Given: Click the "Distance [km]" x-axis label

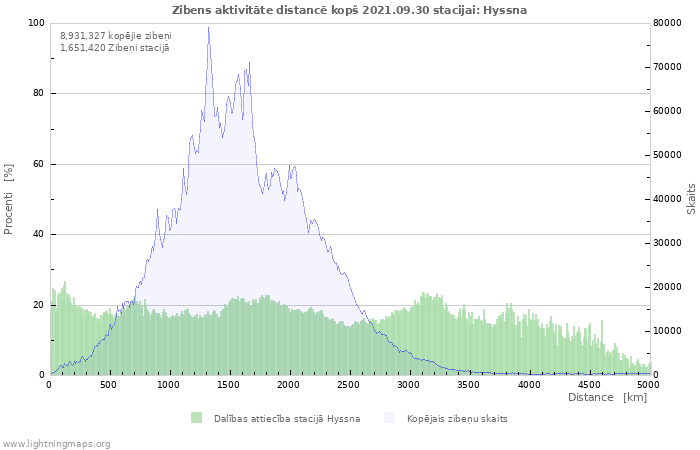Looking at the screenshot, I should tap(607, 397).
